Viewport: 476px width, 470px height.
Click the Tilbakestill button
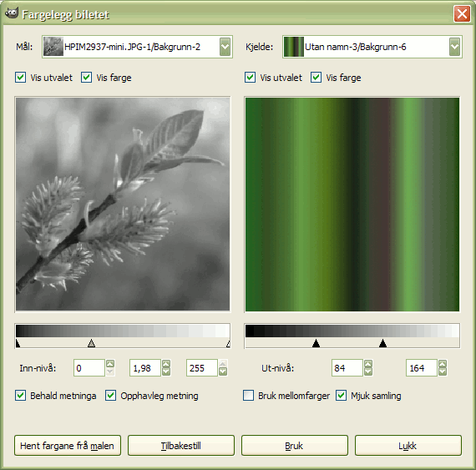(181, 446)
